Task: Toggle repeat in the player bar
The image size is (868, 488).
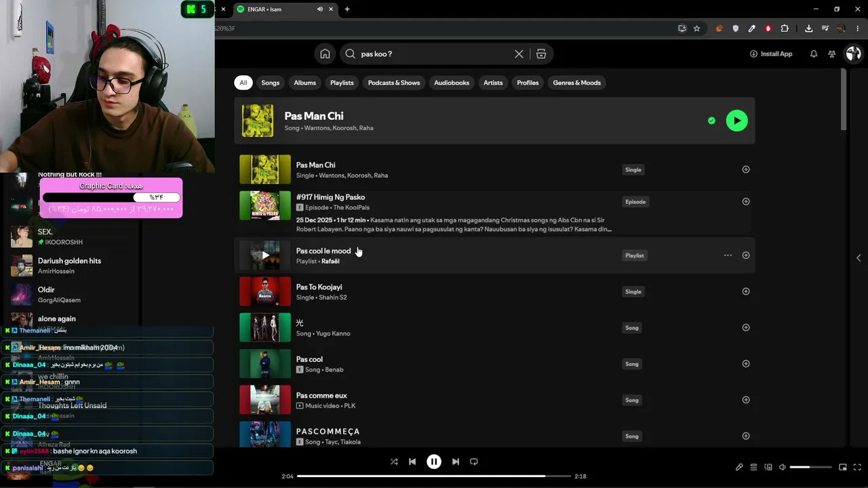Action: pyautogui.click(x=474, y=462)
